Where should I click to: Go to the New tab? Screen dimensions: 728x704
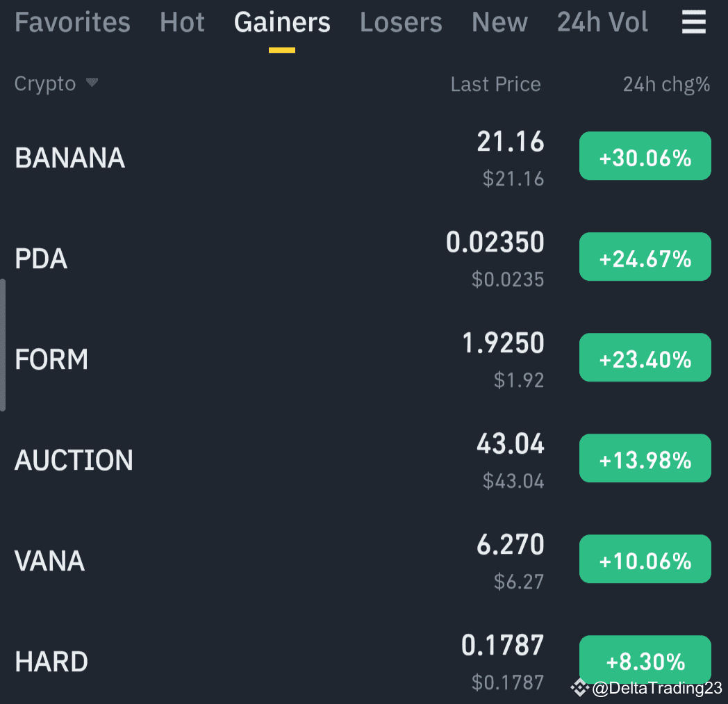(x=499, y=22)
